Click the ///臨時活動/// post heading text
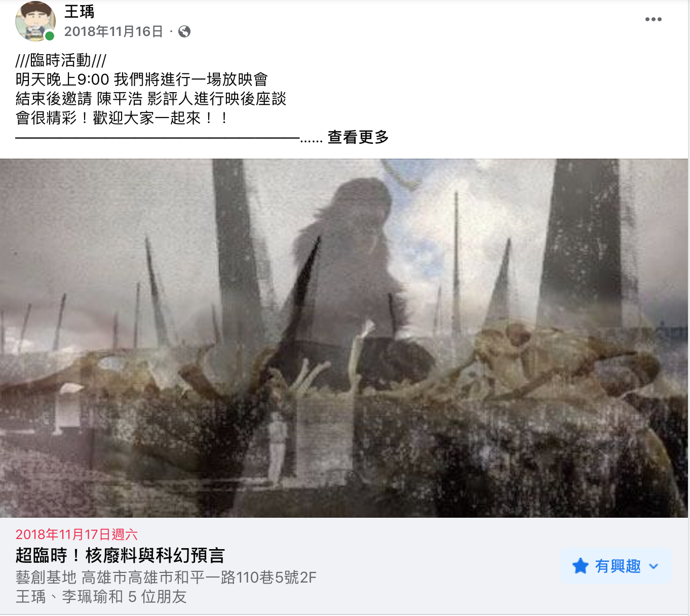This screenshot has width=690, height=616. pos(61,60)
